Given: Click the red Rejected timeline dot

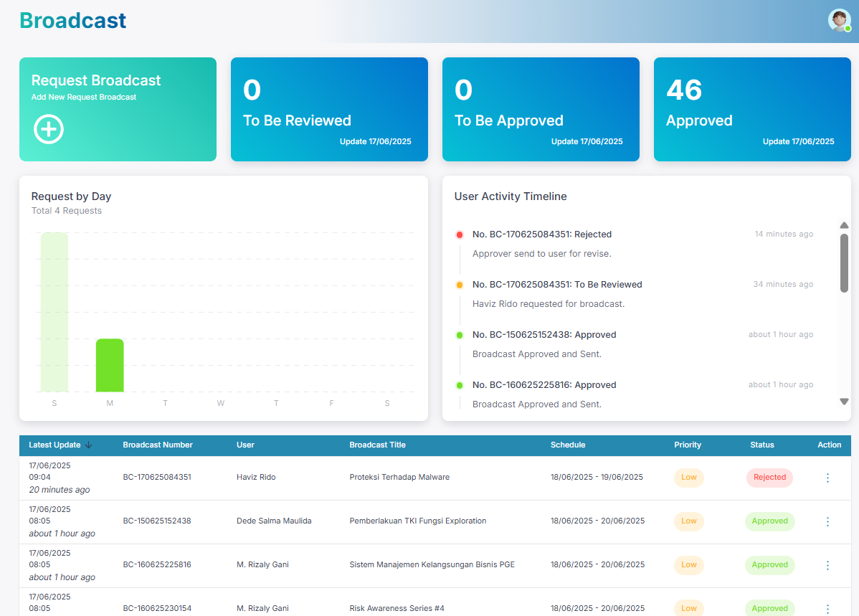Looking at the screenshot, I should point(460,234).
